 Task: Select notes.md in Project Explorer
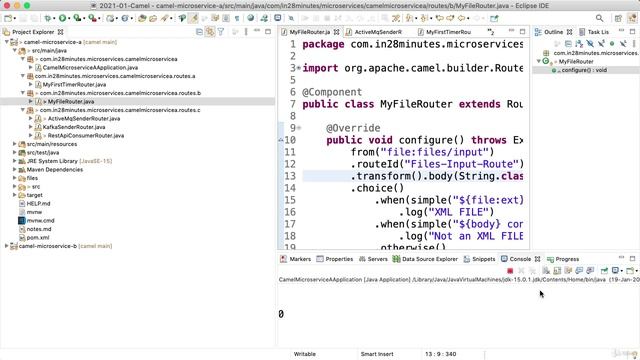click(39, 229)
